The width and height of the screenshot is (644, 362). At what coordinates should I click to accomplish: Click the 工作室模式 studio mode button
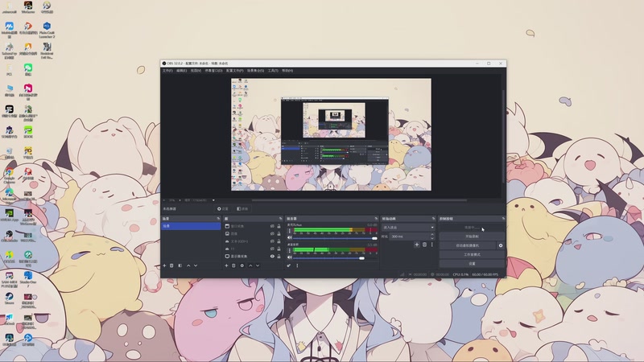[x=472, y=254]
